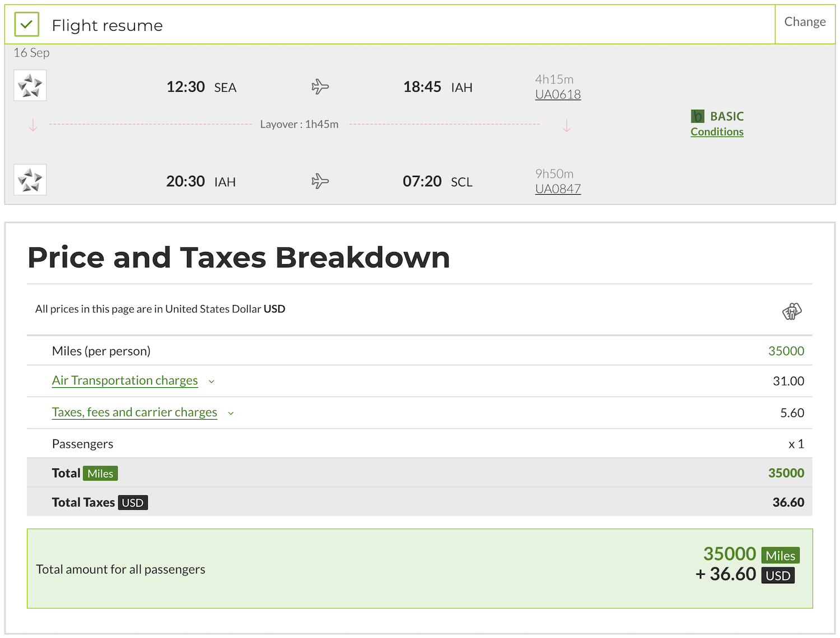Click the Miles badge next to Total
This screenshot has width=840, height=638.
coord(100,473)
